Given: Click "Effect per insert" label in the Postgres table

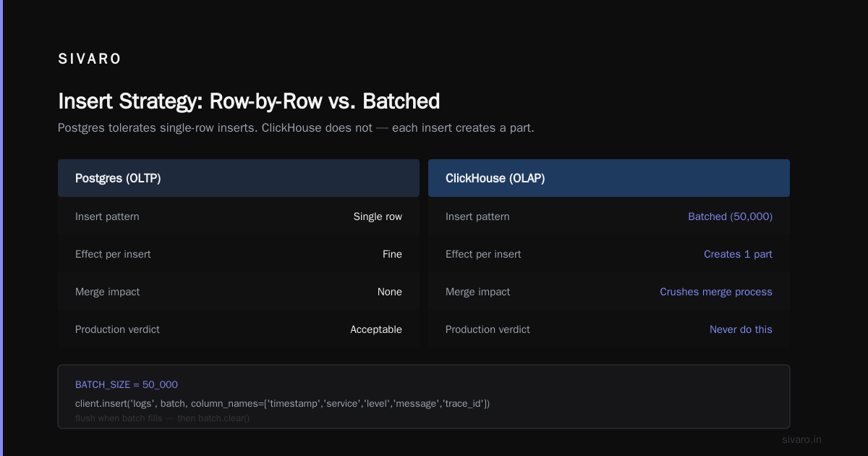Looking at the screenshot, I should coord(113,254).
